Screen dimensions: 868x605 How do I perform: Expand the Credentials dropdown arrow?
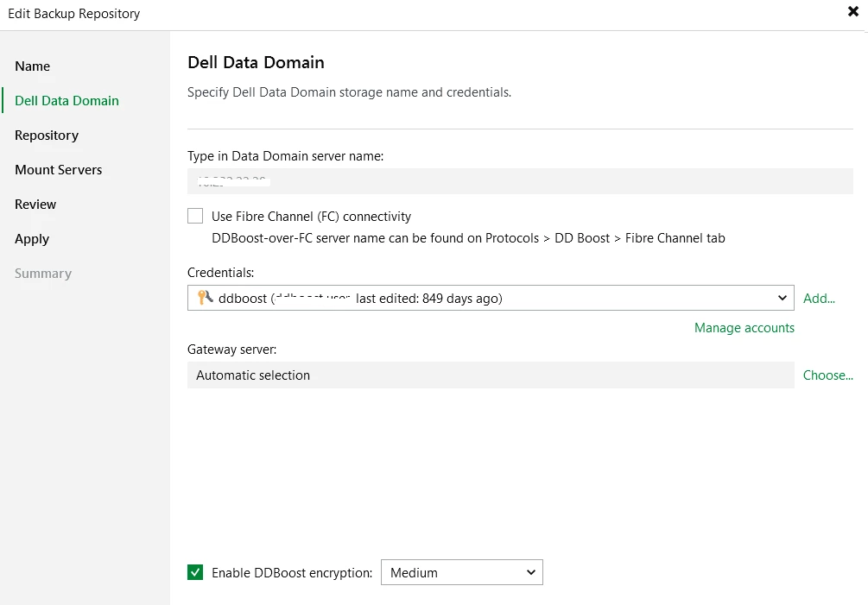[x=782, y=298]
